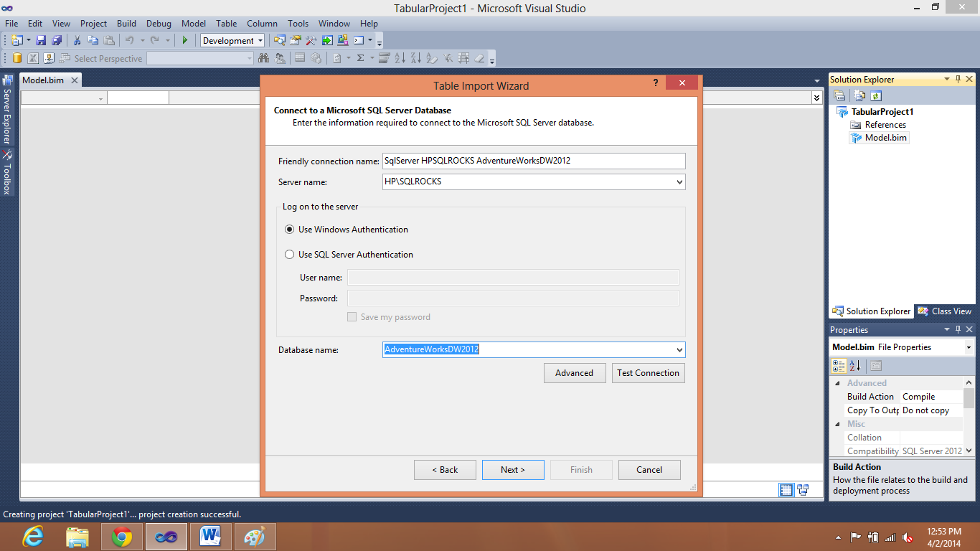Screen dimensions: 980x551
Task: Click the green Start Debugging arrow
Action: (x=185, y=40)
